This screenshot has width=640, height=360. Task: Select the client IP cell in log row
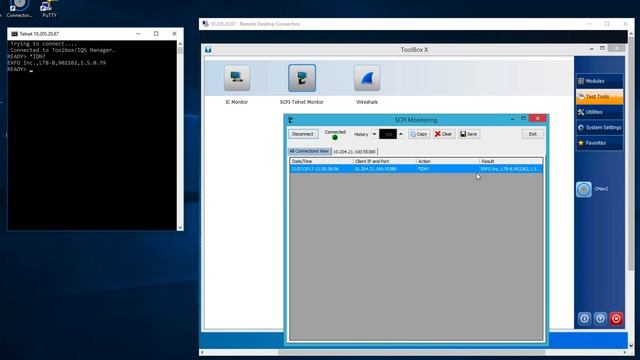384,169
